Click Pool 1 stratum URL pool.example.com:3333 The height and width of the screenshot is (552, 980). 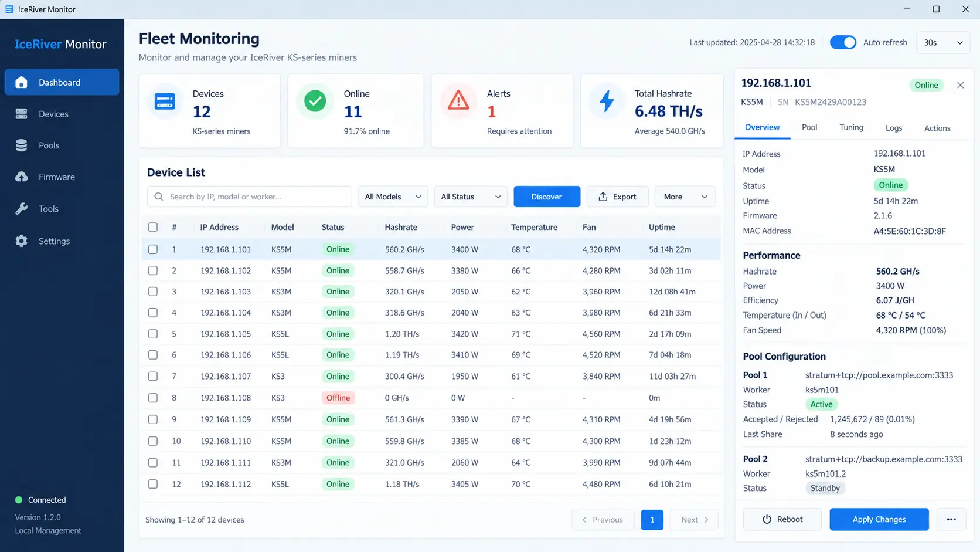tap(879, 375)
